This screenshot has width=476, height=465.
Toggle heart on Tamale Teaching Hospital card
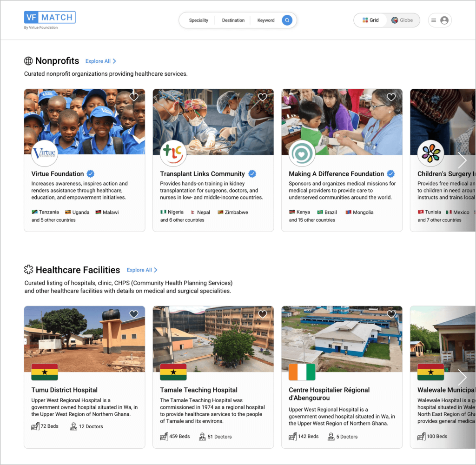263,314
